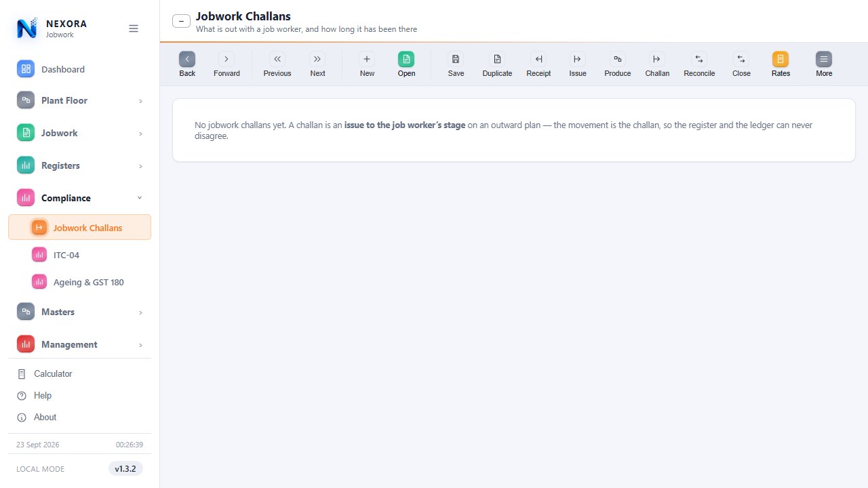Expand the Masters section
Screen dimensions: 868x488
79,312
